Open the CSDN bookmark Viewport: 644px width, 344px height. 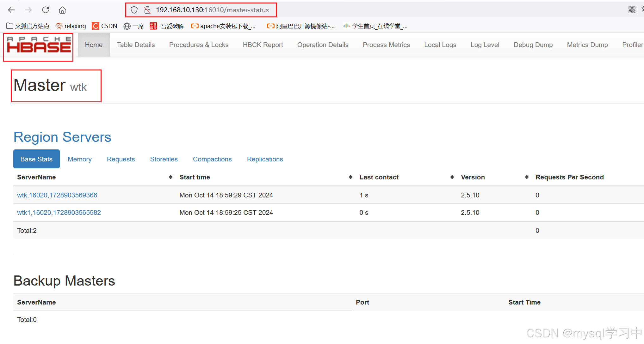coord(105,26)
